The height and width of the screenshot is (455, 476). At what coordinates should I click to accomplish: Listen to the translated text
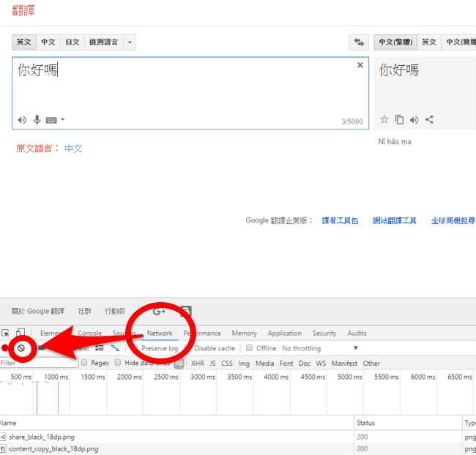point(414,120)
